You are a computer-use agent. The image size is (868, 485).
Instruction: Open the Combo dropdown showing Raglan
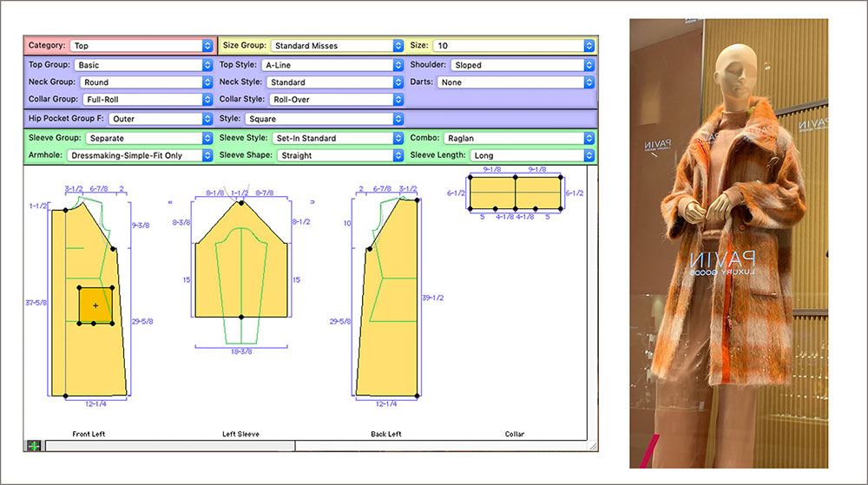[519, 138]
